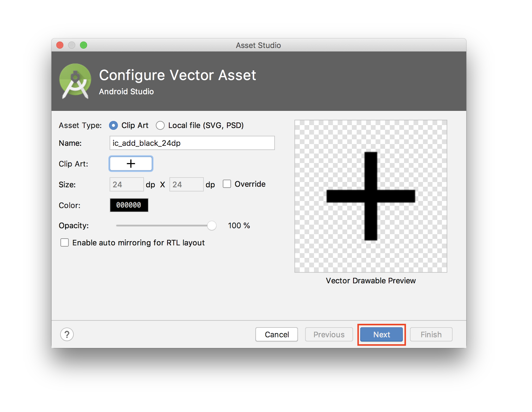This screenshot has width=532, height=412.
Task: Click the plus icon in the preview
Action: click(x=371, y=196)
